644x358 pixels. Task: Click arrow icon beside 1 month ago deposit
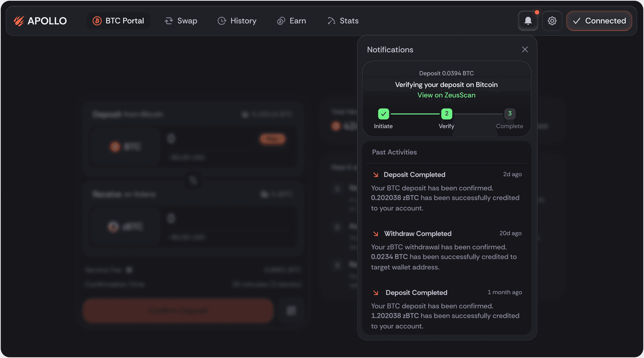(376, 293)
